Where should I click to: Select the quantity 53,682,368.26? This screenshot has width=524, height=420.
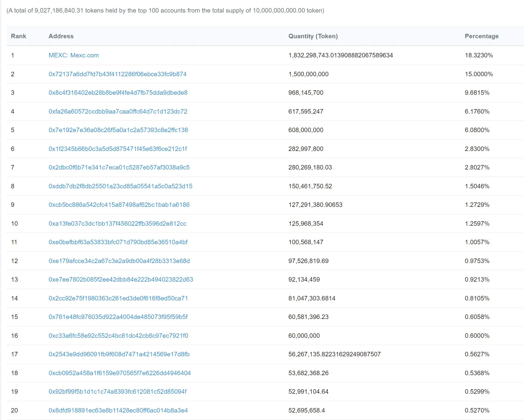click(x=308, y=373)
